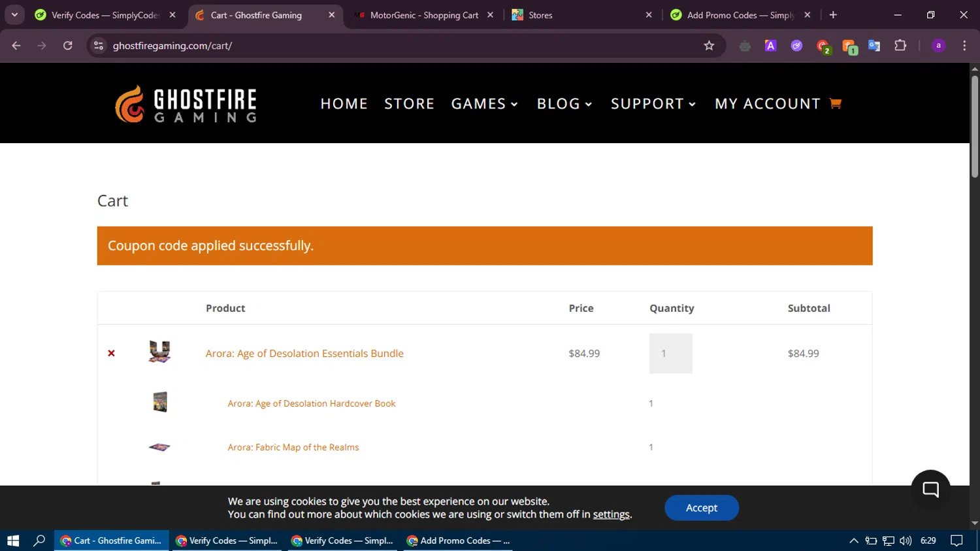
Task: Open Cart - Ghostfire Gaming taskbar window
Action: coord(111,541)
